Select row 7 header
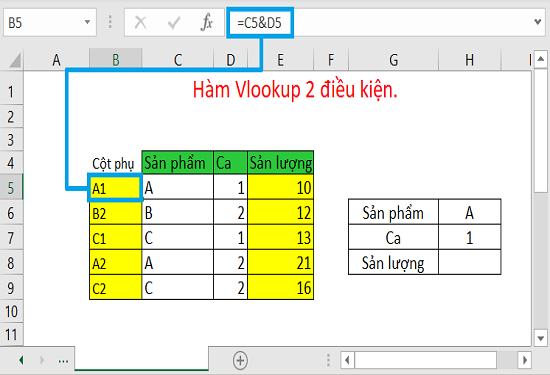 click(11, 237)
